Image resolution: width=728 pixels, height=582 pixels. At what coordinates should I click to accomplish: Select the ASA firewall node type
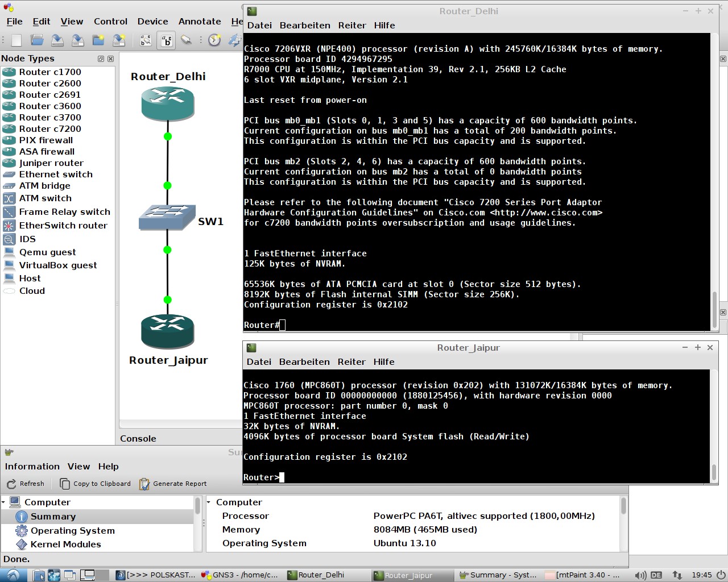(47, 152)
